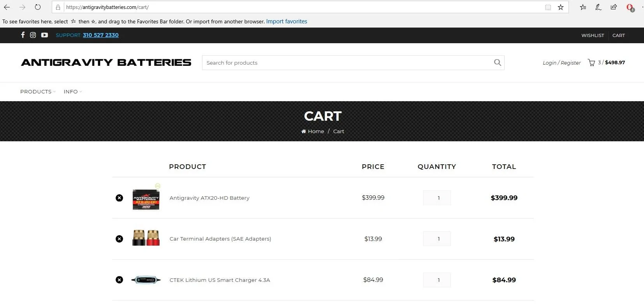Click the $84.99 total for CTEK Smart Charger
Image resolution: width=644 pixels, height=306 pixels.
[x=504, y=280]
